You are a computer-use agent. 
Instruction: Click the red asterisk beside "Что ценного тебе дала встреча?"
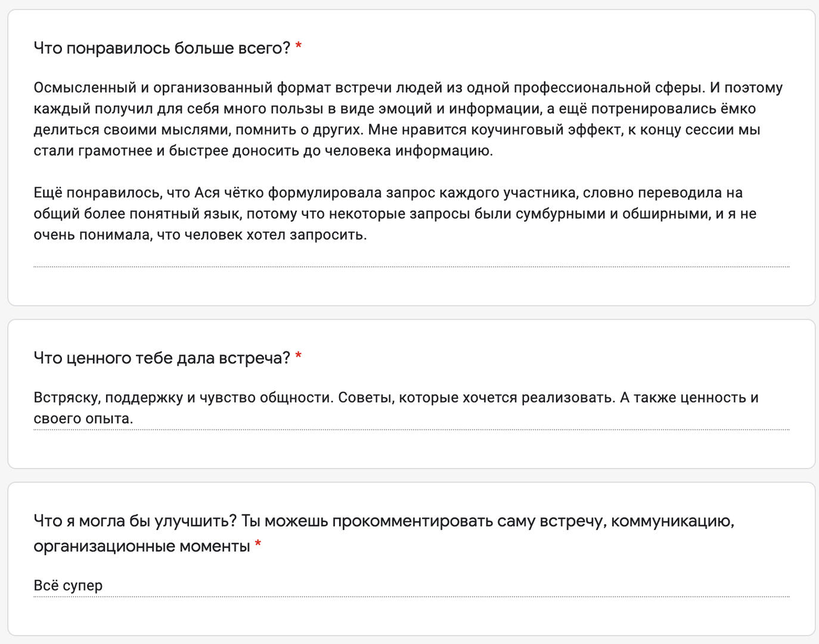[299, 357]
